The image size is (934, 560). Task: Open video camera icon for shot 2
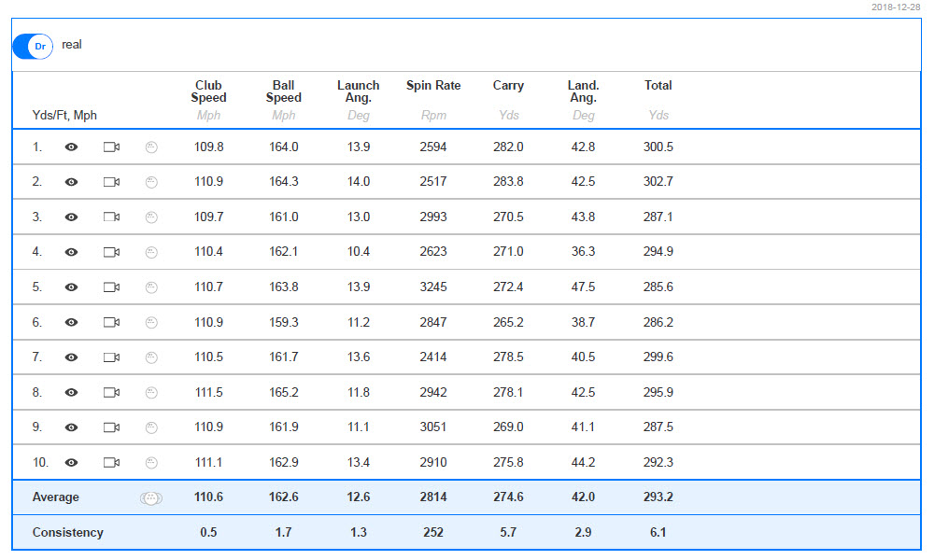pos(111,182)
